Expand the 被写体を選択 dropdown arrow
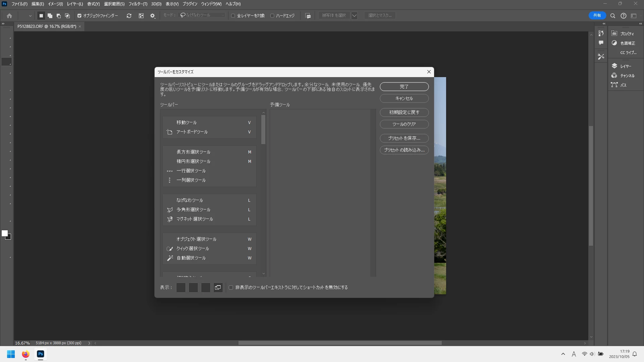The image size is (644, 362). click(354, 16)
